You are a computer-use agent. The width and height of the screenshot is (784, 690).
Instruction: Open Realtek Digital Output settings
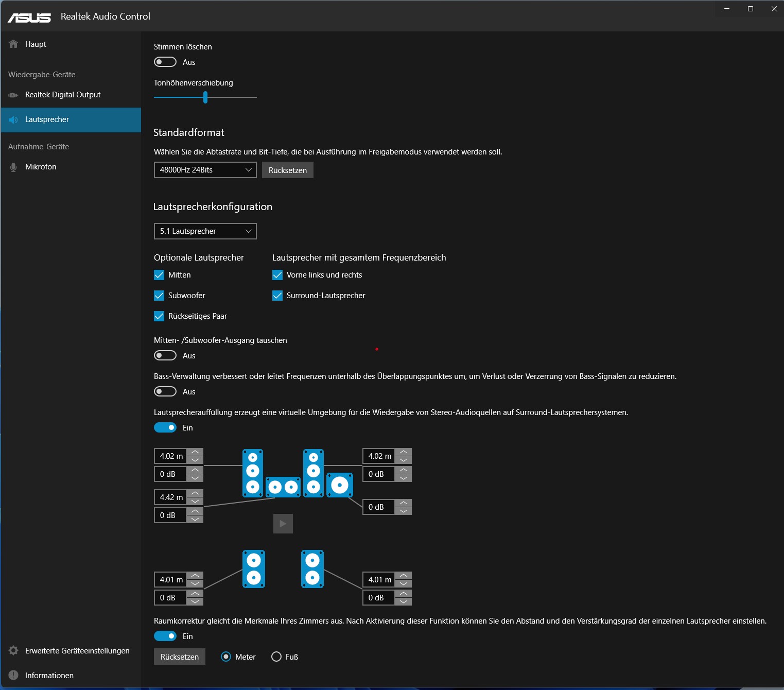71,95
